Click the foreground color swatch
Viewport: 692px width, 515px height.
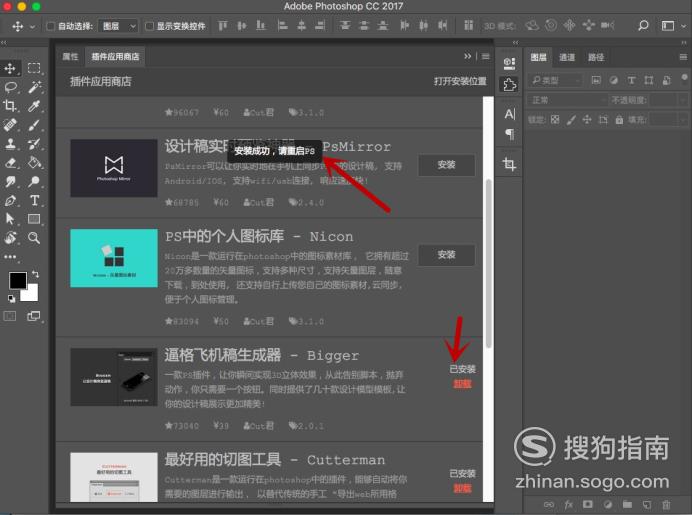point(18,280)
